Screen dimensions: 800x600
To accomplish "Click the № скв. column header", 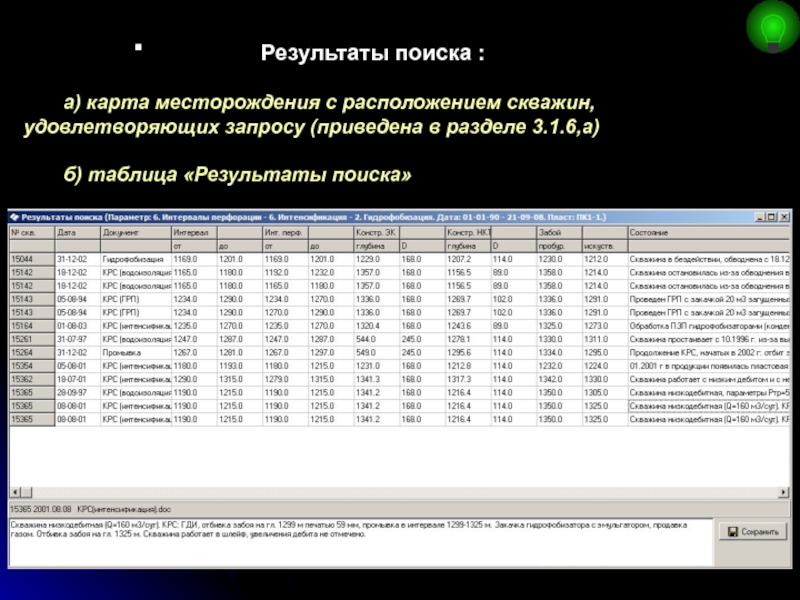I will click(x=31, y=231).
